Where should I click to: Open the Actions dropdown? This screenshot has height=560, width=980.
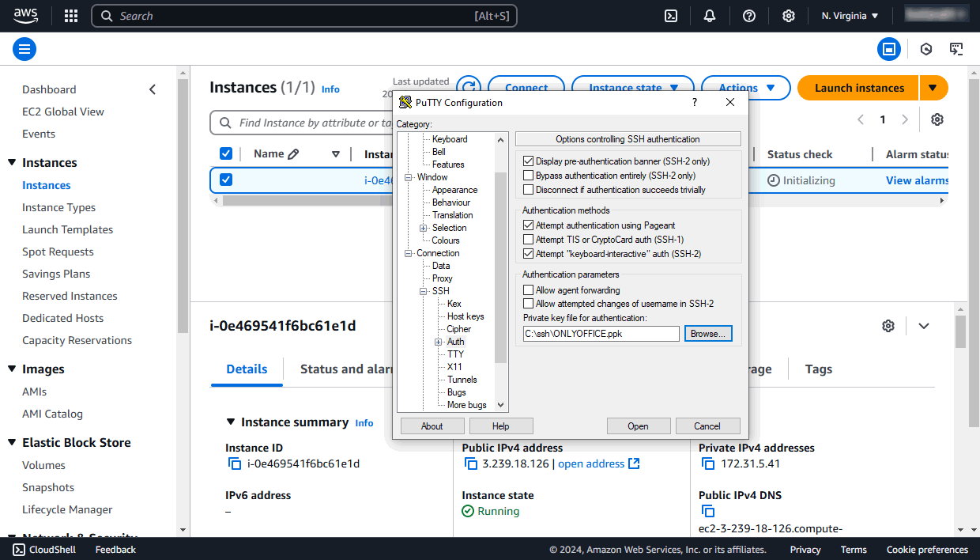[x=744, y=88]
